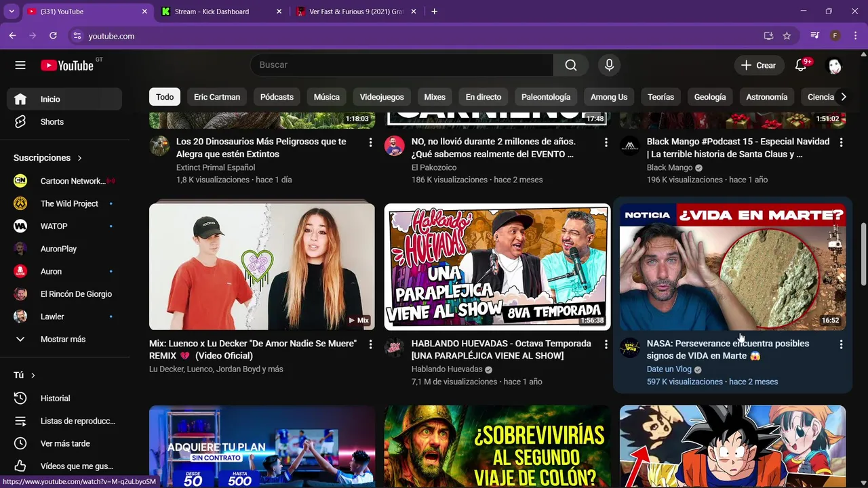The width and height of the screenshot is (868, 488).
Task: Open Date un Vlog channel link
Action: 669,369
